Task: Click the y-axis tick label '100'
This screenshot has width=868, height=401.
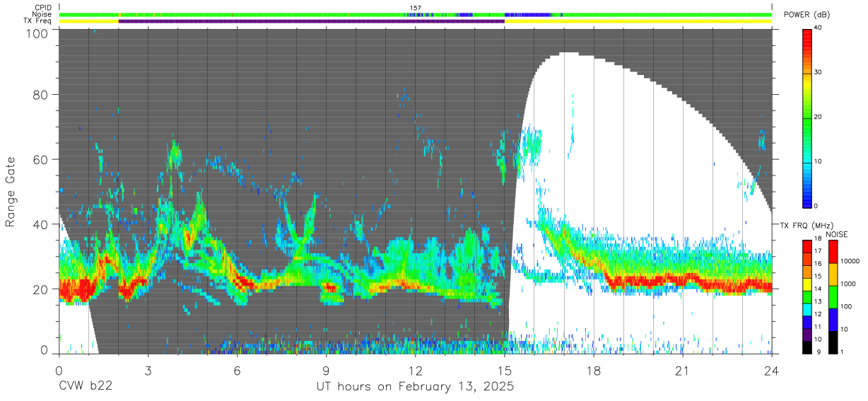Action: pos(37,33)
